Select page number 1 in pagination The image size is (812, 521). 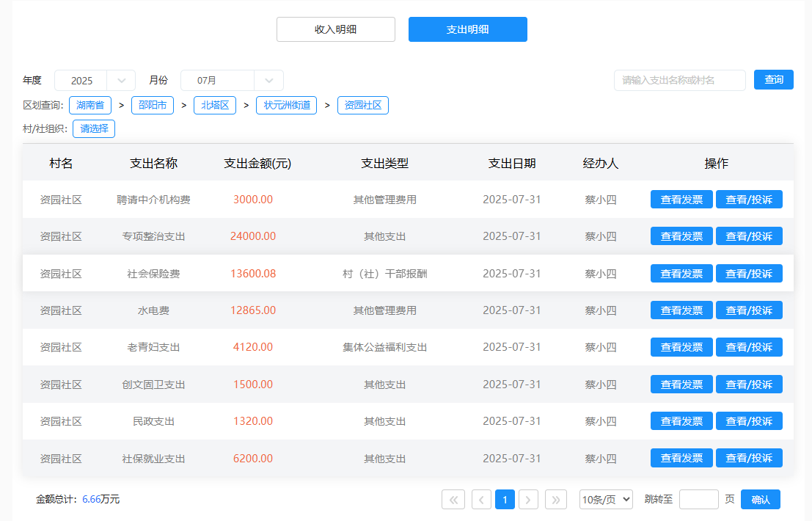505,500
